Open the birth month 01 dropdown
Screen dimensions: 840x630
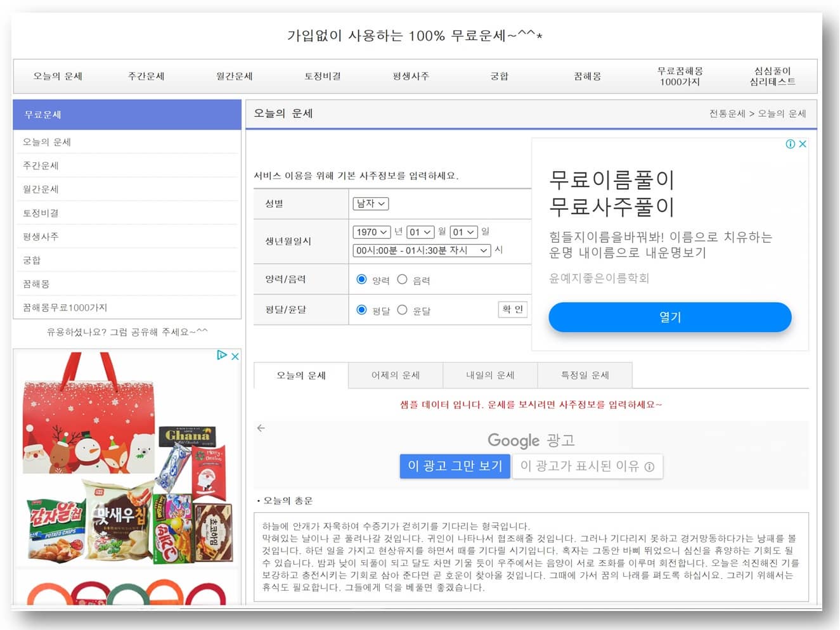click(x=420, y=232)
